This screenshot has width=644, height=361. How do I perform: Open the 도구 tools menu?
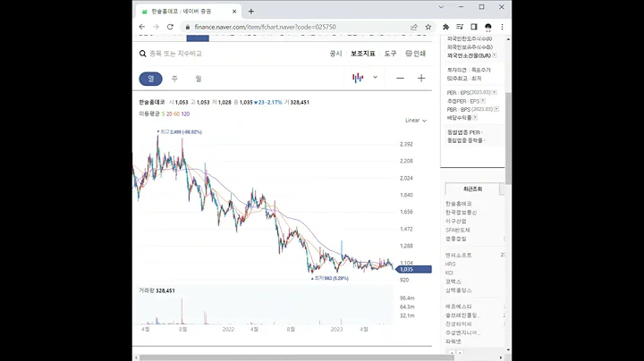390,54
